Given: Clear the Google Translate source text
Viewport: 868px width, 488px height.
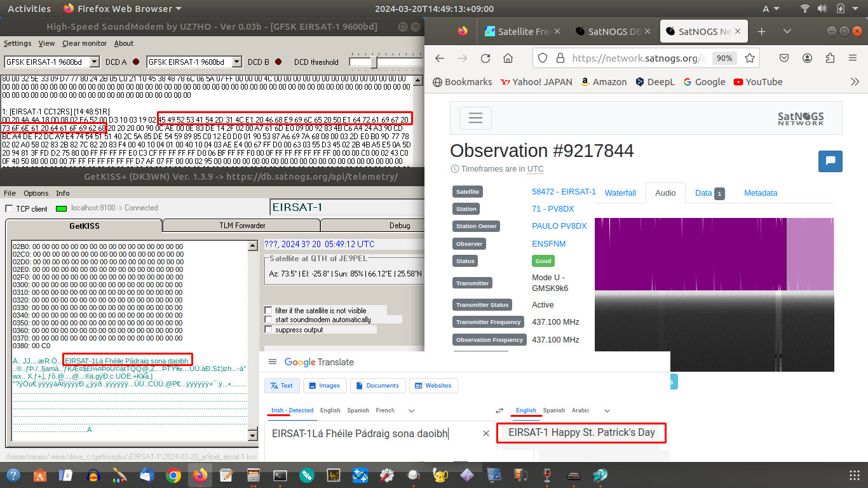Looking at the screenshot, I should click(486, 433).
